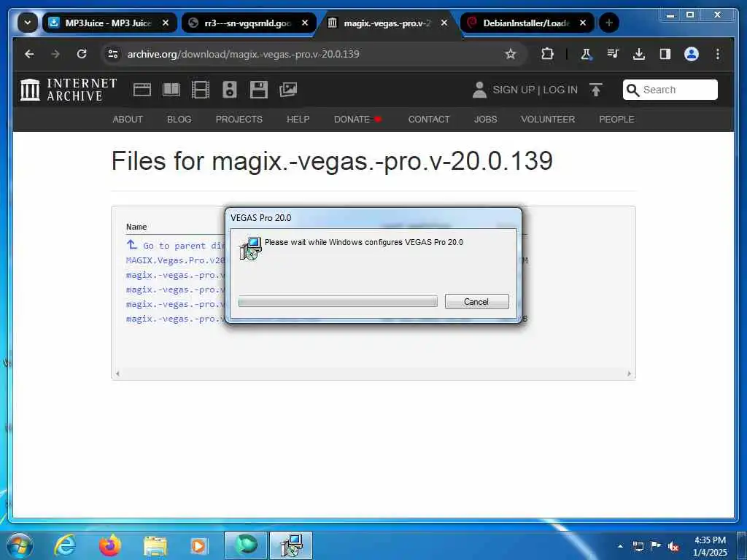Switch to the DebianInstaller/Loader tab
Viewport: 747px width, 560px height.
point(526,23)
